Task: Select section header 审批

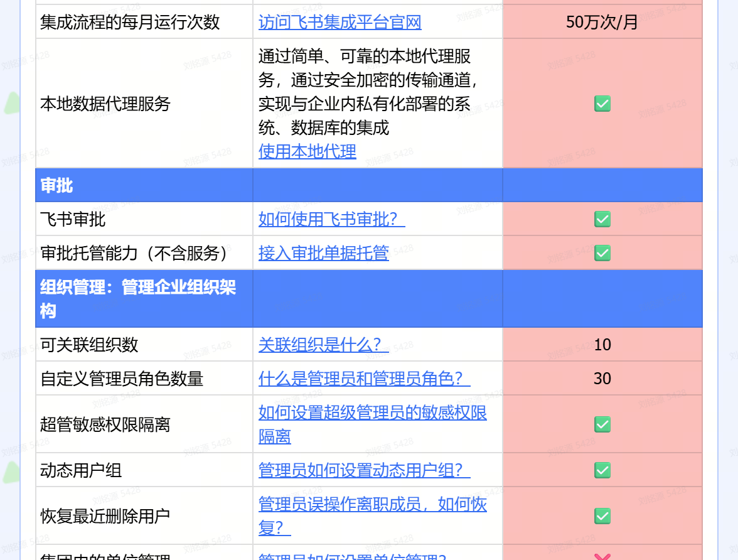Action: pos(56,186)
